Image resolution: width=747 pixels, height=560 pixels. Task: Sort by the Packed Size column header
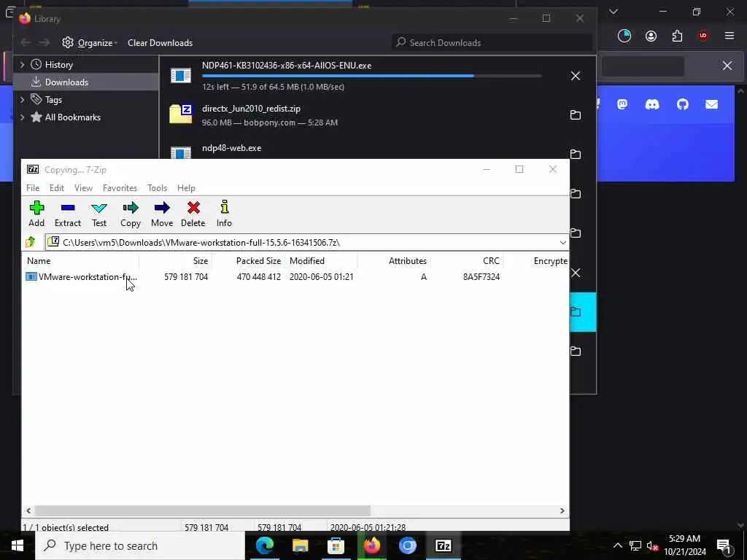pos(248,261)
